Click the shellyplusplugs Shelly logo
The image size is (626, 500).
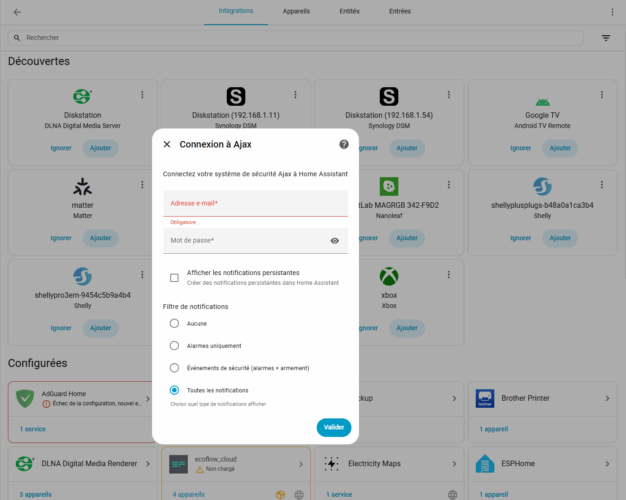coord(543,187)
